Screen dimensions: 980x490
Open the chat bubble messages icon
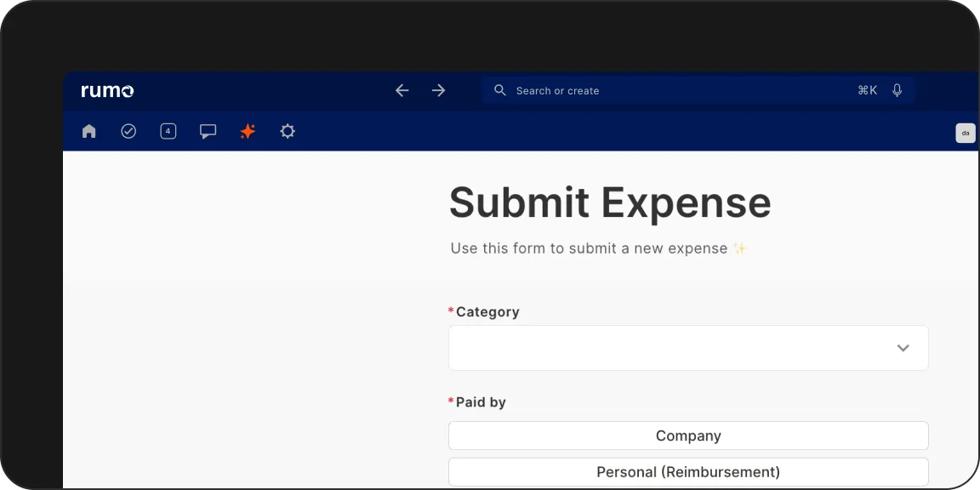[x=208, y=131]
